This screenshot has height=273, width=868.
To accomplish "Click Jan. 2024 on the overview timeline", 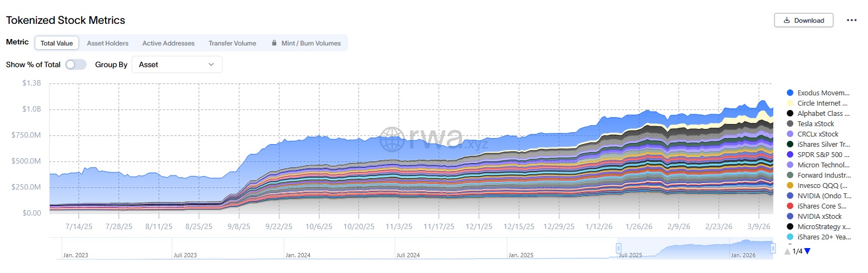I will point(298,255).
